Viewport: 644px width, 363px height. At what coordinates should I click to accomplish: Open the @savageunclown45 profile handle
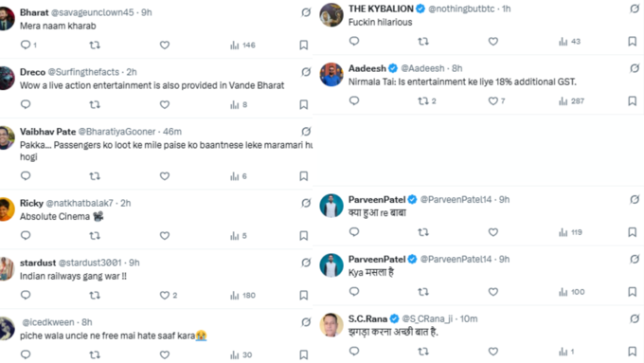[93, 12]
